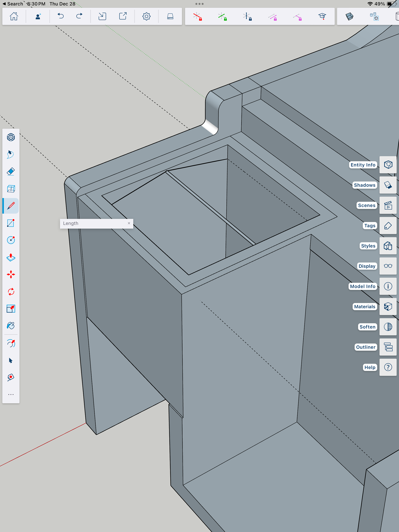
Task: Open top three-dots multitasking menu
Action: point(199,4)
